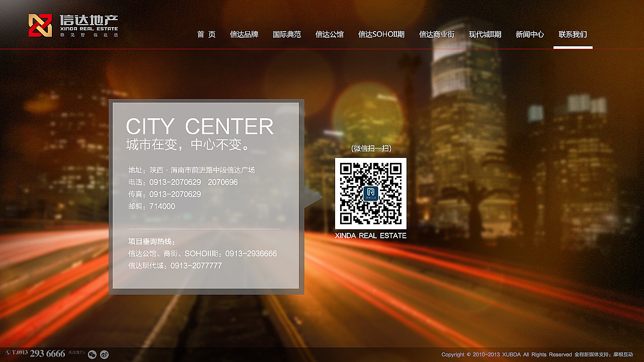Open the Weibo follow icon in footer
Screen dimensions: 644x362
coord(104,354)
